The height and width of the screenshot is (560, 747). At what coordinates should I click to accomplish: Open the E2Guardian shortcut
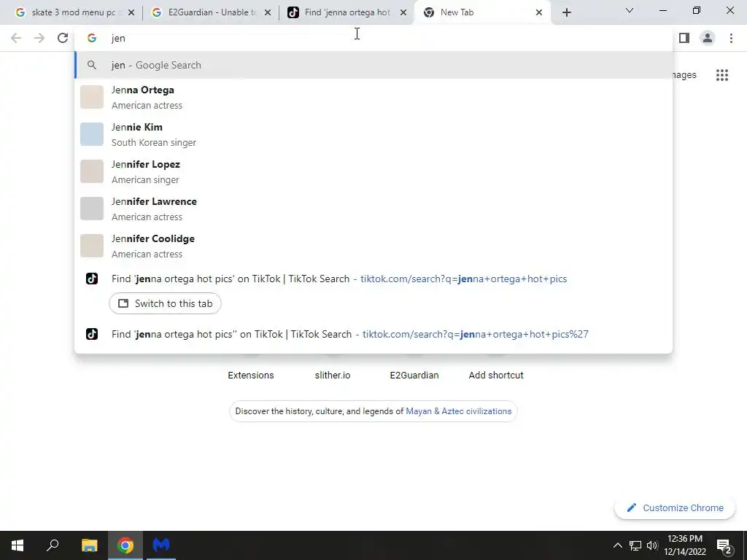click(414, 376)
